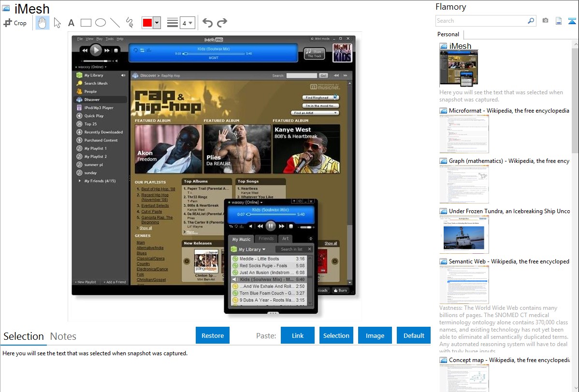Click the snapshot list scroll-up arrow
This screenshot has width=579, height=392.
[x=575, y=44]
